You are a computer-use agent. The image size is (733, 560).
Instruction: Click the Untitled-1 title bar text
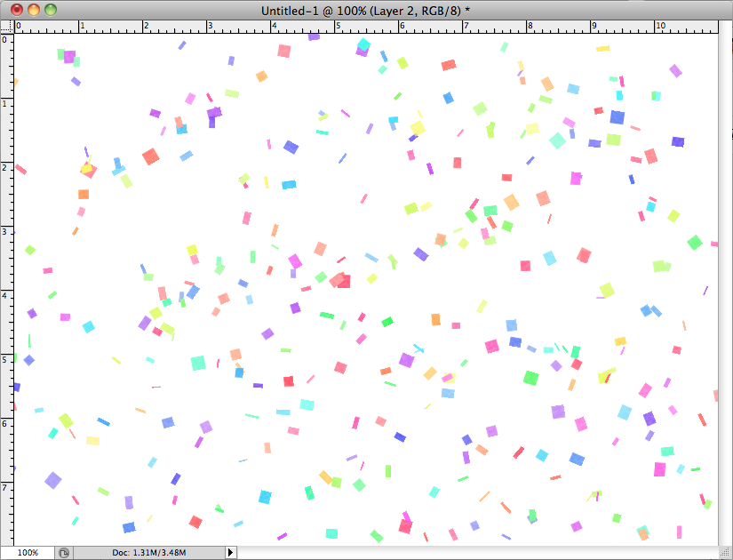pyautogui.click(x=365, y=9)
